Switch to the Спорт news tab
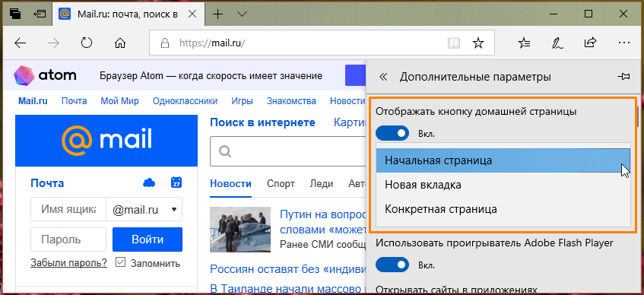Image resolution: width=644 pixels, height=295 pixels. click(281, 184)
